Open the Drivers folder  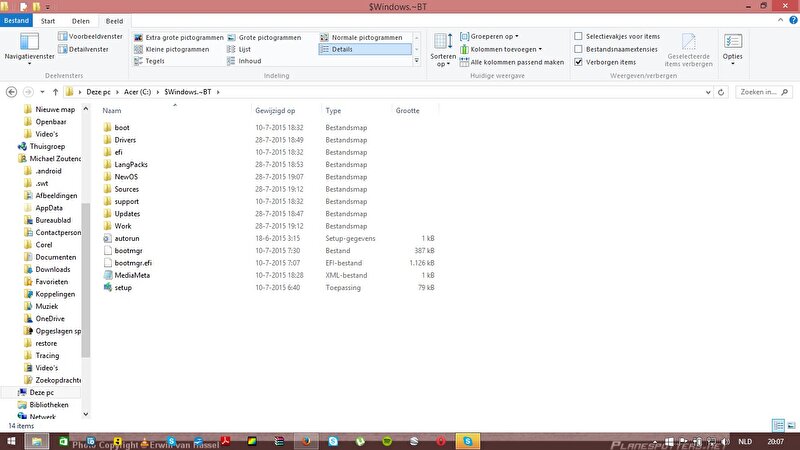pos(125,140)
